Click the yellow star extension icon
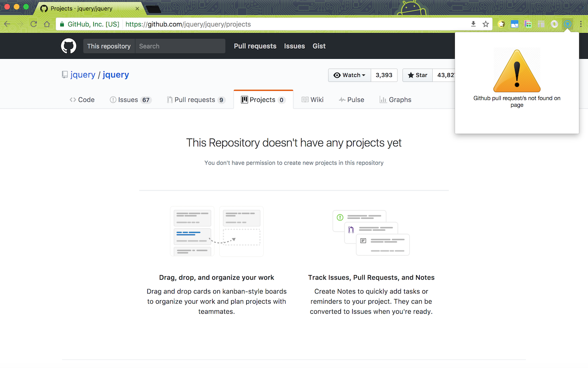Screen dimensions: 588x368 (502, 24)
